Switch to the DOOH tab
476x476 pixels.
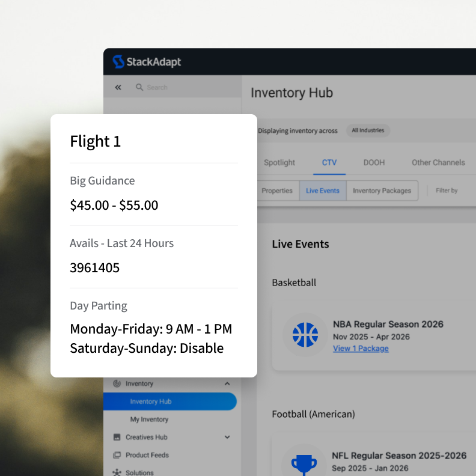pyautogui.click(x=374, y=162)
